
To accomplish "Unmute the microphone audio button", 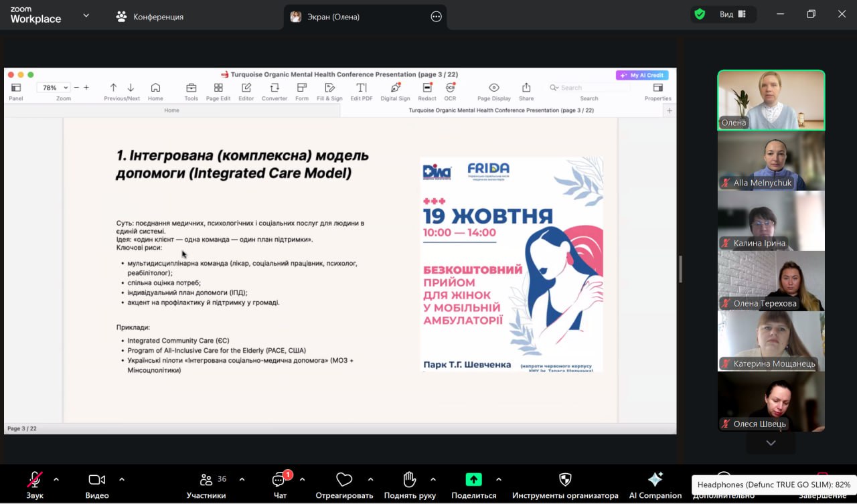I will tap(34, 479).
